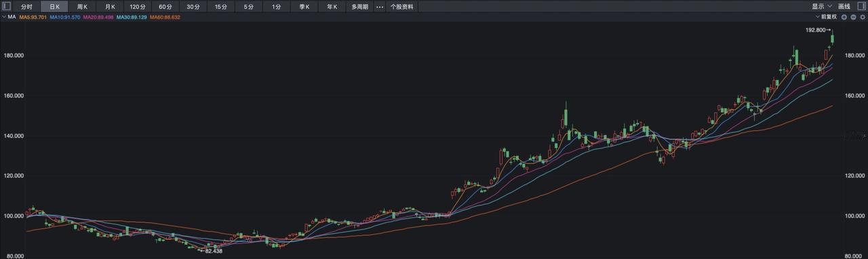The image size is (868, 259).
Task: Switch to 60分 period
Action: [165, 7]
